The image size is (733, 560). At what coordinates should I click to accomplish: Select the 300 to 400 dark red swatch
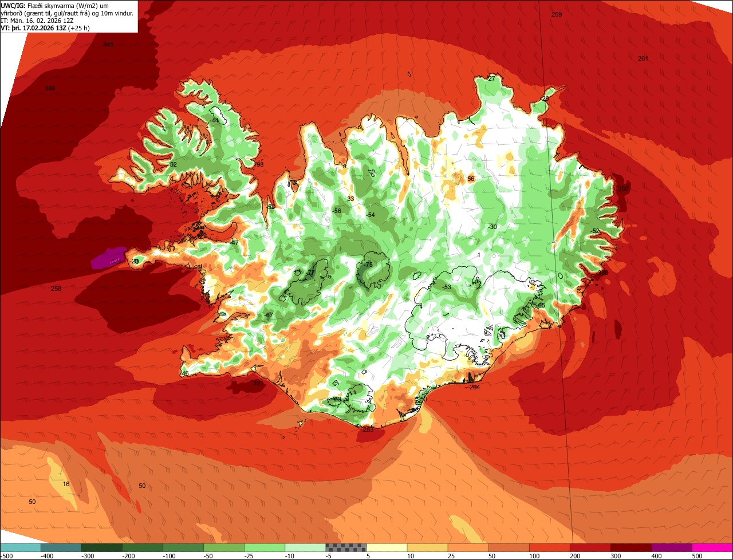630,547
